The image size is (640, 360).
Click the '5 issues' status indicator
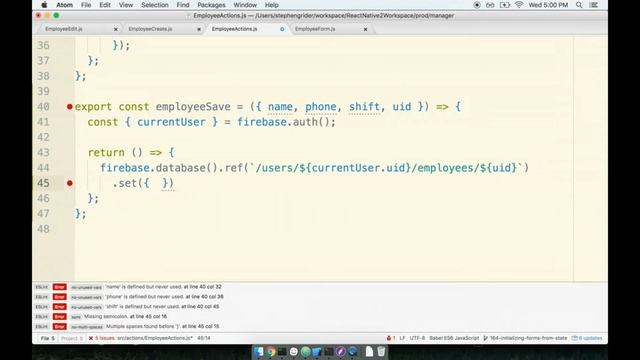pyautogui.click(x=102, y=338)
